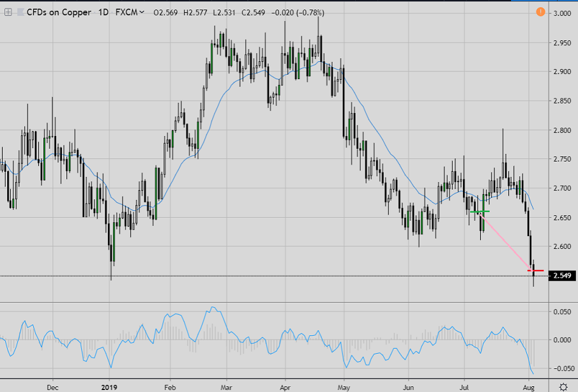This screenshot has width=578, height=392.
Task: Click the 2.850 price axis label
Action: click(x=563, y=101)
